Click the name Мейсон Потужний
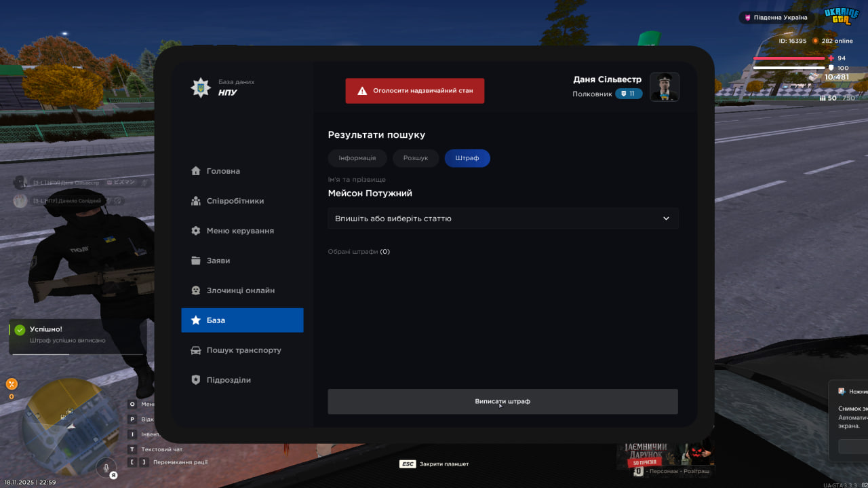Viewport: 868px width, 488px height. [x=370, y=193]
